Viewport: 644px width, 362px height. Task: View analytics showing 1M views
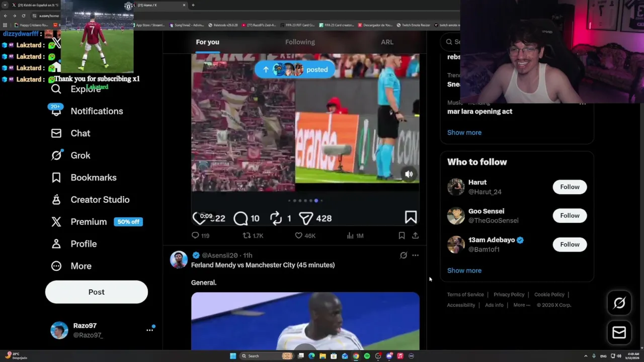(355, 235)
